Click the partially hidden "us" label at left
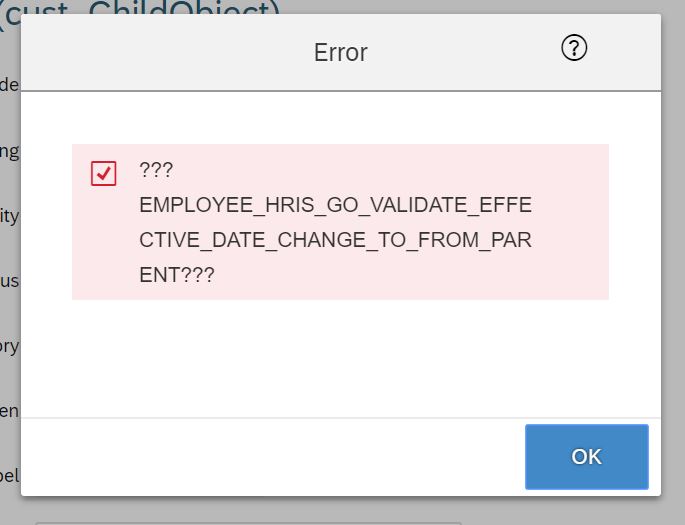 (x=10, y=281)
